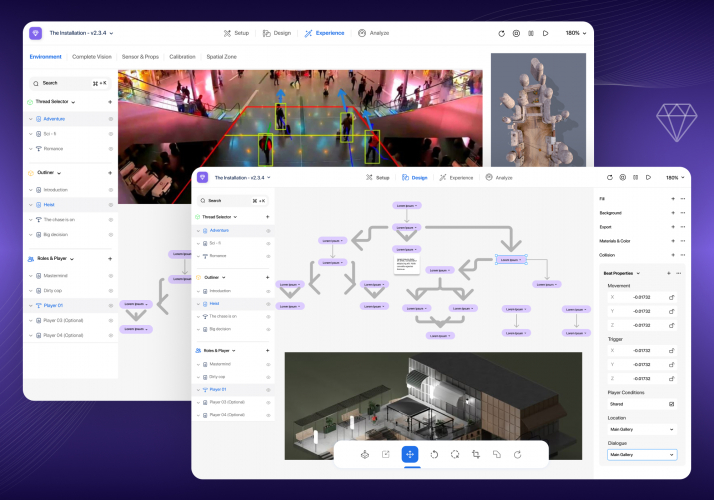714x500 pixels.
Task: Add a thread in front window Thread Selector
Action: pos(267,217)
